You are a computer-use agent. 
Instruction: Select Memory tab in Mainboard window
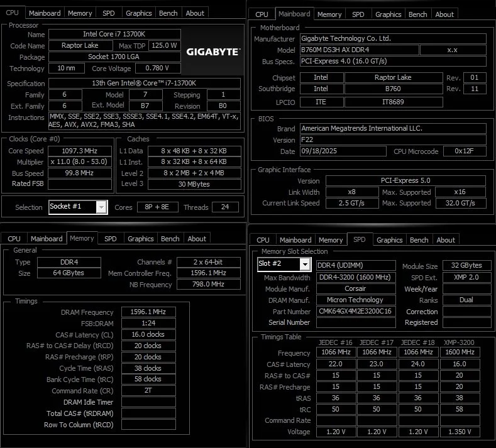[329, 14]
